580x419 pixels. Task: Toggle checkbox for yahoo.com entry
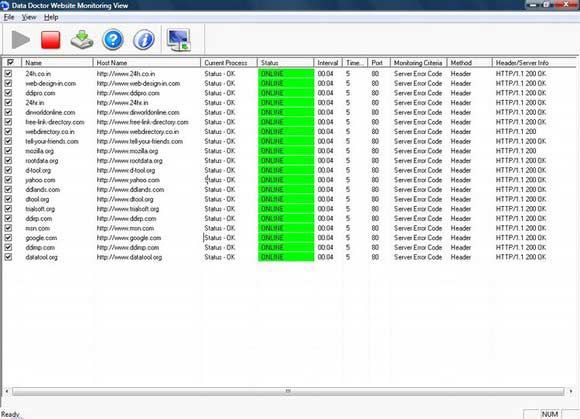pyautogui.click(x=8, y=180)
